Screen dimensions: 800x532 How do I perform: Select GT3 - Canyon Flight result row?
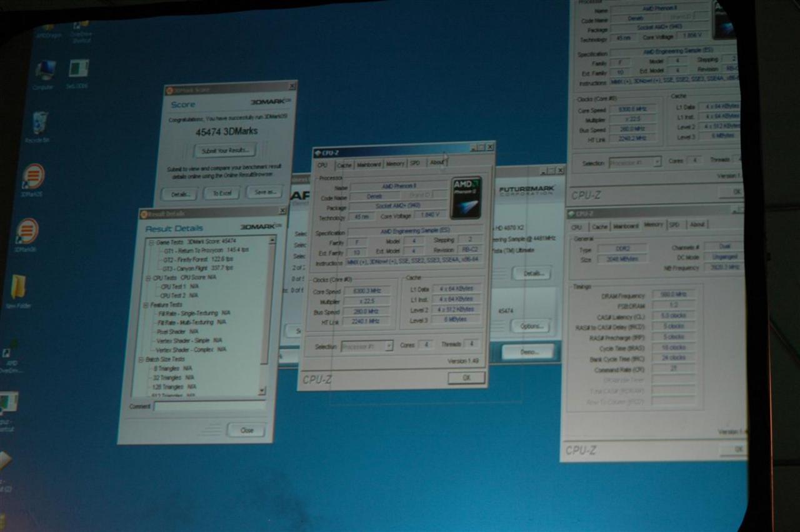tap(197, 268)
